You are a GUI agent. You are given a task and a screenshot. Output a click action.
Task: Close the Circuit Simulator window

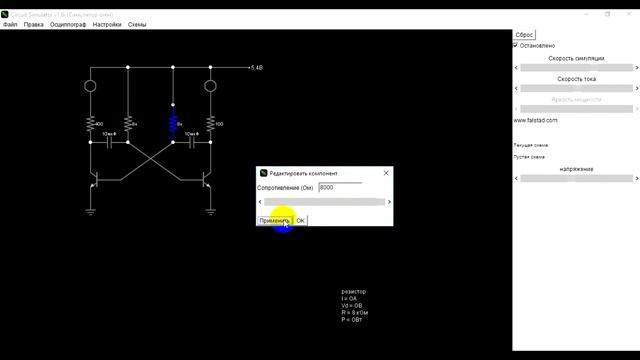pos(629,14)
